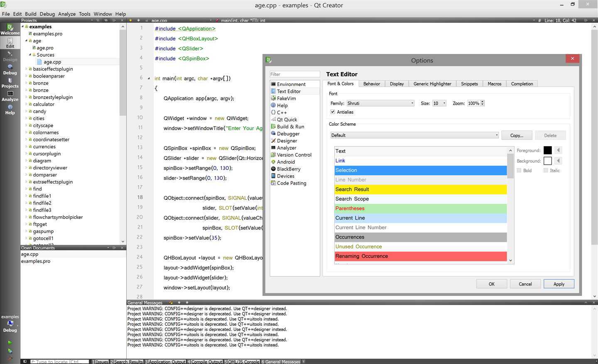Switch to Generic Highlighter tab

pyautogui.click(x=432, y=84)
